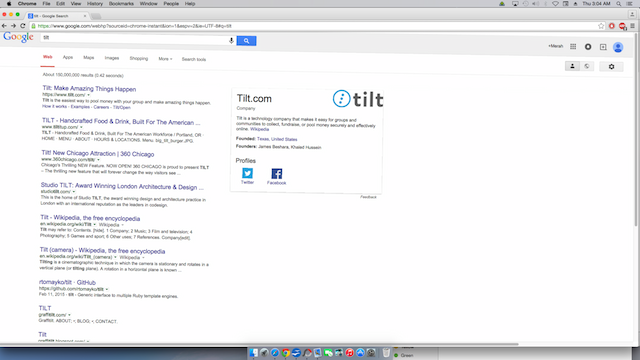The width and height of the screenshot is (640, 360).
Task: Click the Tilt logo image in knowledge panel
Action: click(358, 99)
